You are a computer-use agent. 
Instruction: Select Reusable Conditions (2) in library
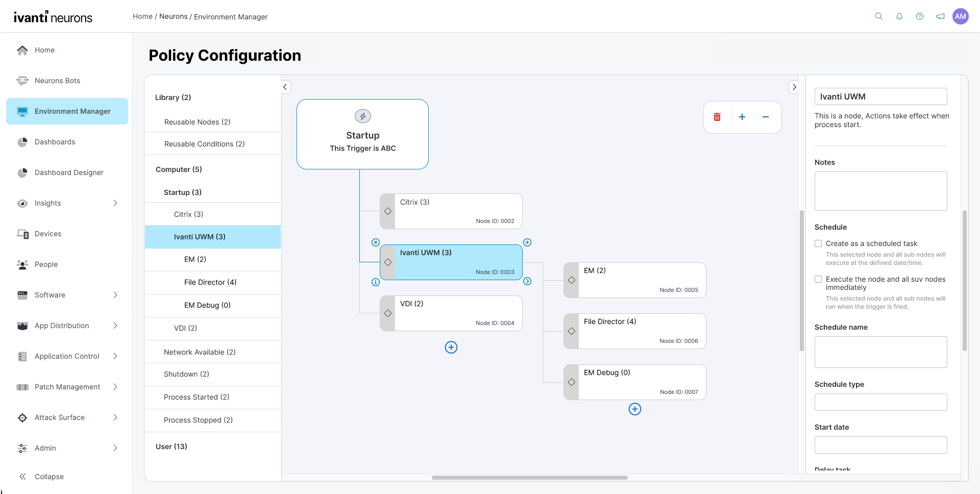click(213, 144)
